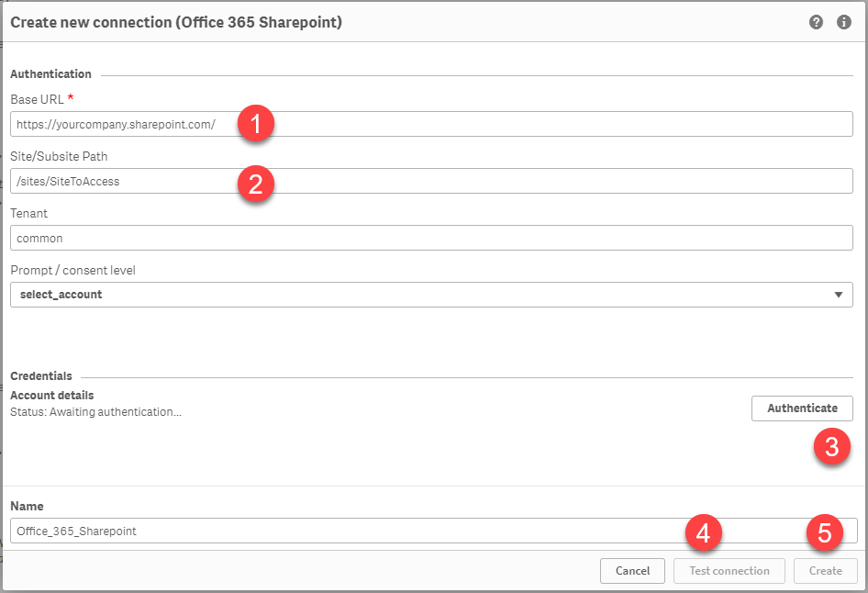Click the Create button
868x593 pixels.
coord(825,571)
